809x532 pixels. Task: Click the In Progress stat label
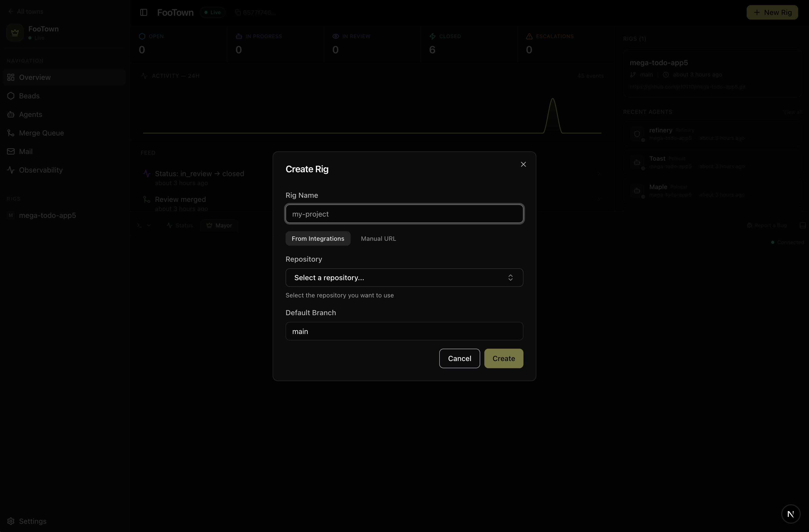coord(263,36)
